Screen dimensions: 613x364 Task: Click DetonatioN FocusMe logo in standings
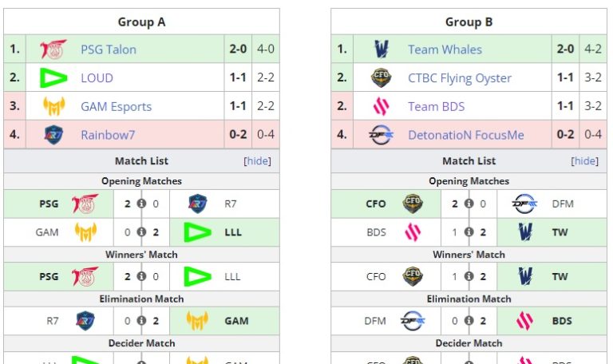pos(382,135)
